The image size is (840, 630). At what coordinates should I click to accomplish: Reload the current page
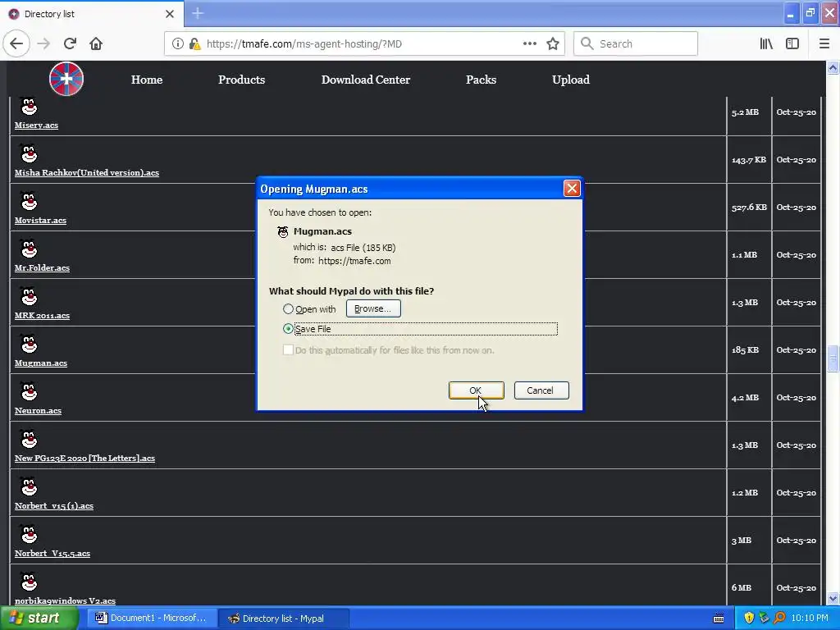click(70, 43)
